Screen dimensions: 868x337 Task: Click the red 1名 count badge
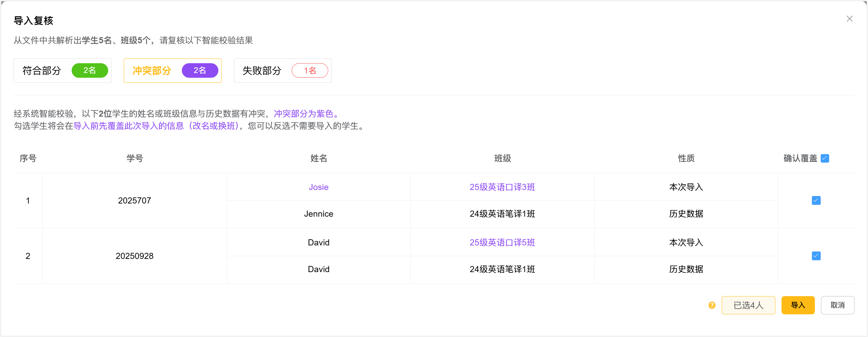point(310,71)
